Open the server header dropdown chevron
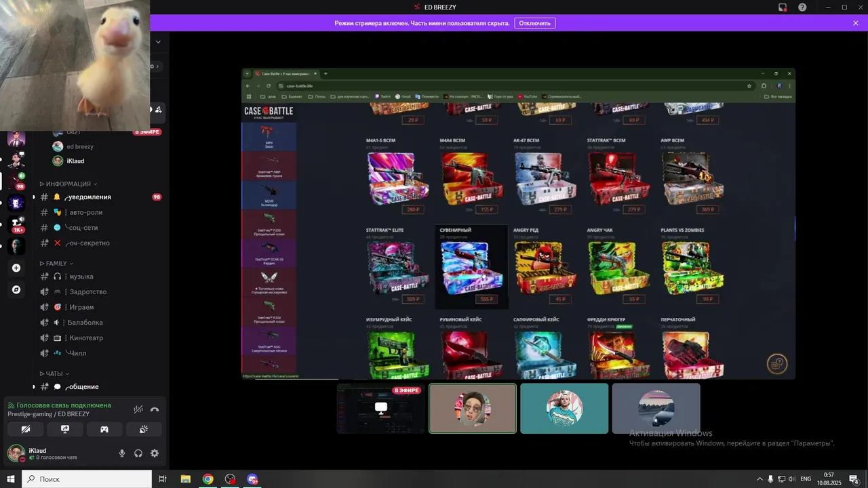This screenshot has width=868, height=488. pos(158,41)
